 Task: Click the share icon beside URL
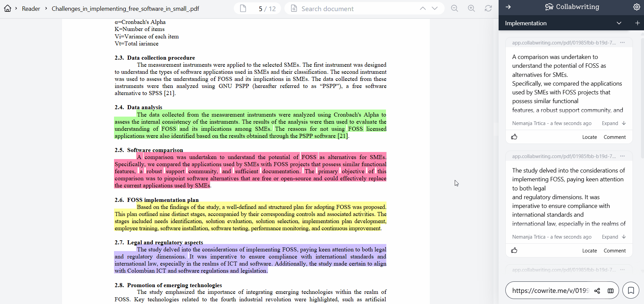(x=597, y=291)
